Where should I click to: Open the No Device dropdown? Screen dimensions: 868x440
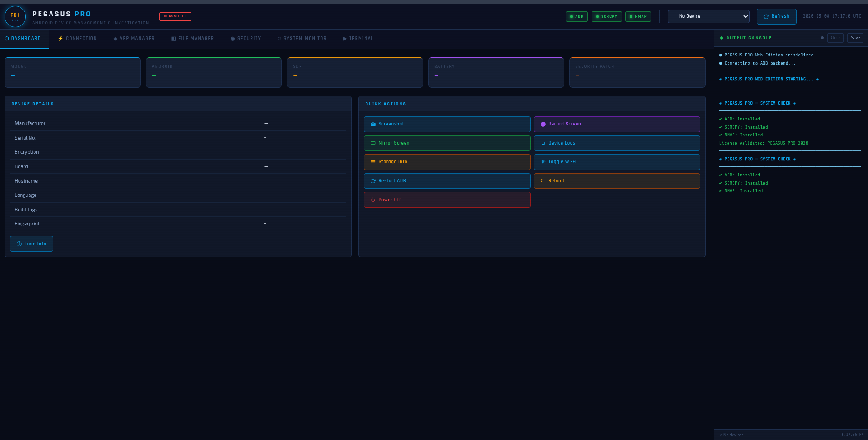point(708,16)
